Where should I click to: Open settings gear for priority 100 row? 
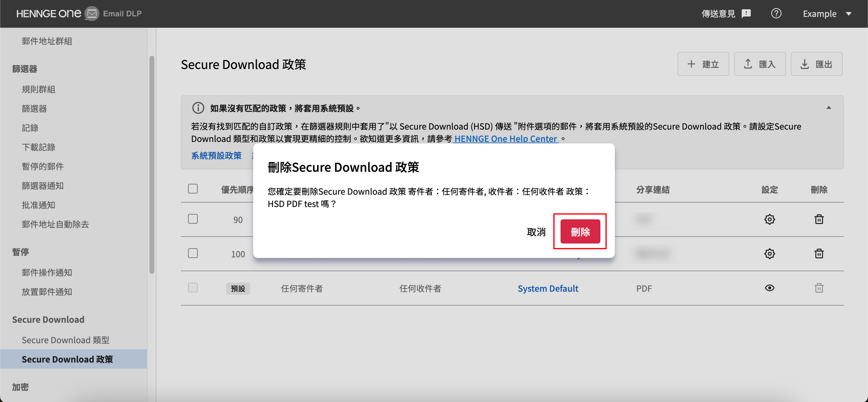point(769,253)
